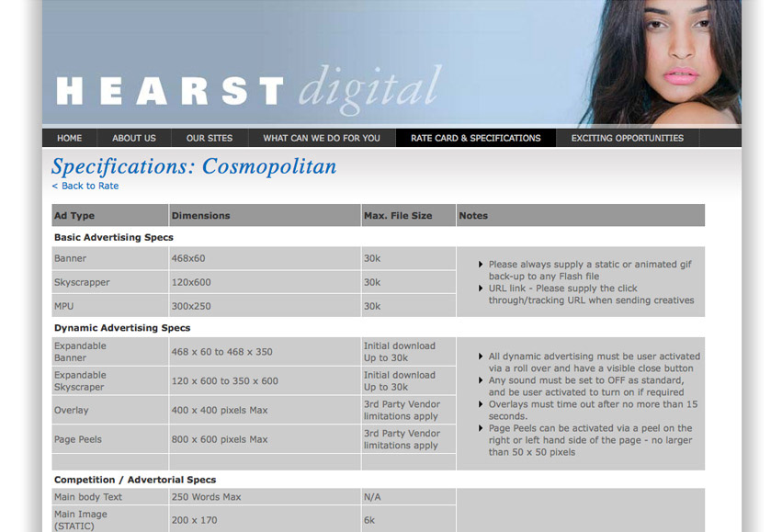Click the '6k' file size cell
Viewport: 782px width, 532px height.
408,519
